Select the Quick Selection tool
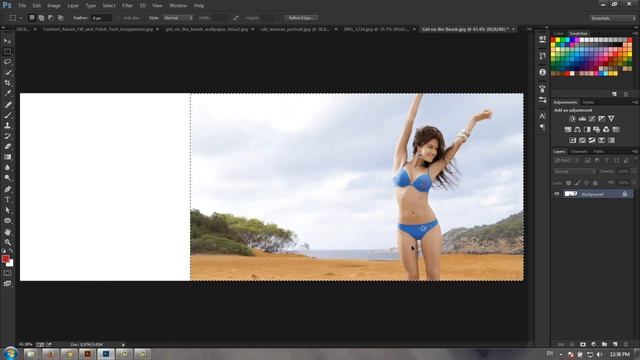The image size is (640, 360). tap(7, 73)
